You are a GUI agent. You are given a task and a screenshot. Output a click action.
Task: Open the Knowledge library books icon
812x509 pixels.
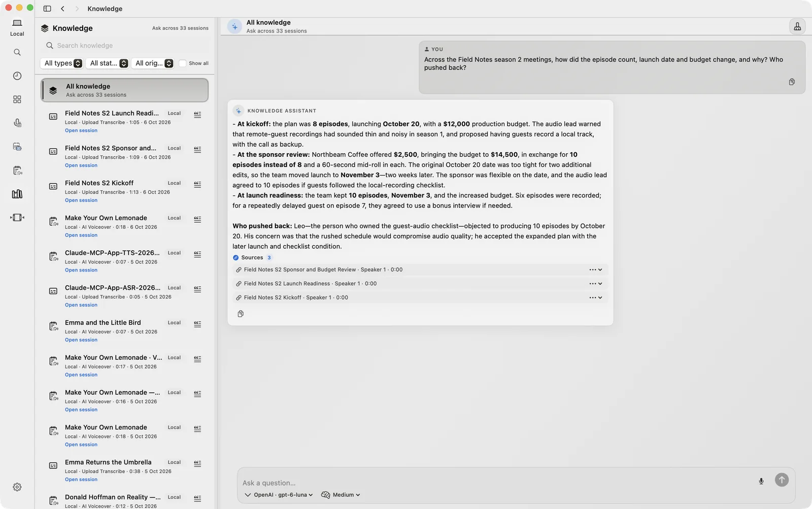coord(17,194)
